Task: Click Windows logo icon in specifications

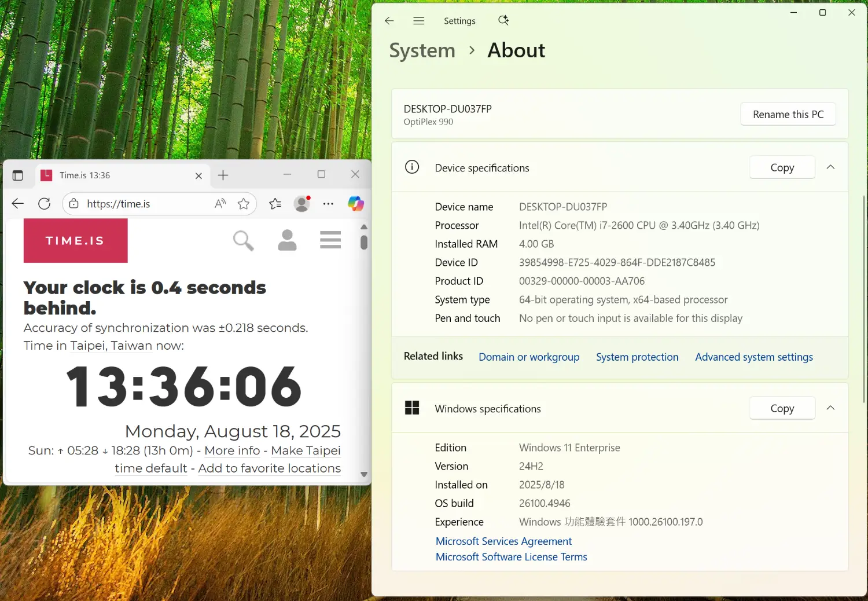Action: (x=412, y=408)
